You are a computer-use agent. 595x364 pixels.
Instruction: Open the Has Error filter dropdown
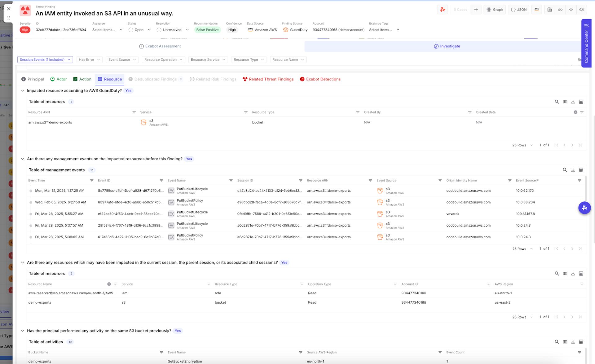[x=89, y=59]
